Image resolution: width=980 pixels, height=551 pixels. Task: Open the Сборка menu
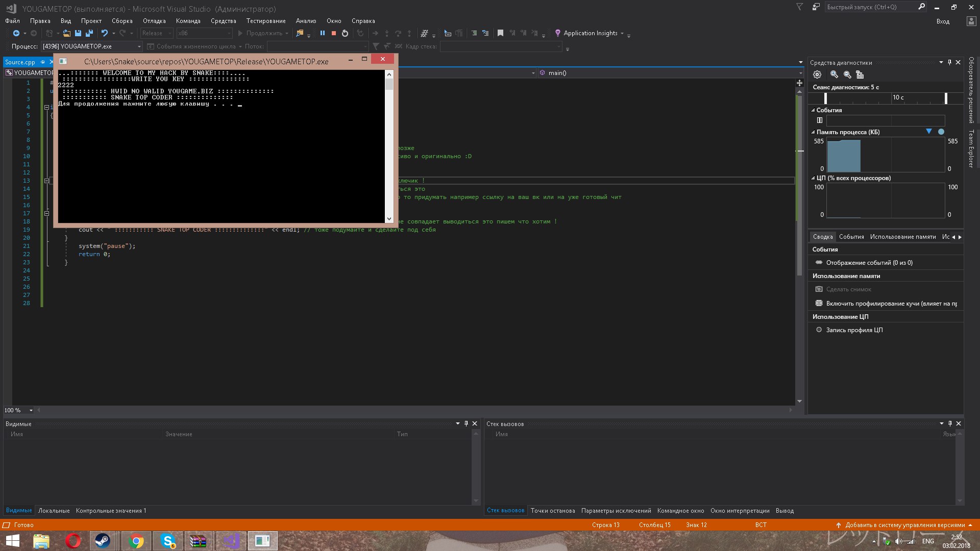(122, 21)
